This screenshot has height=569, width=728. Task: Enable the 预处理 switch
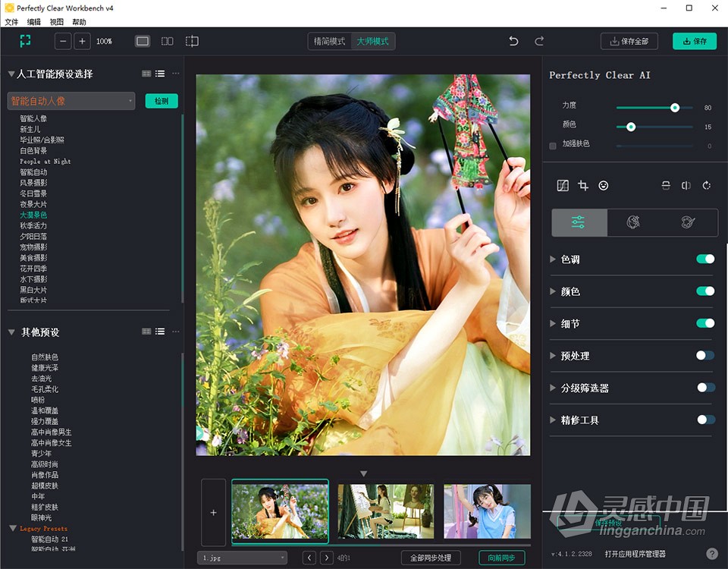point(704,355)
